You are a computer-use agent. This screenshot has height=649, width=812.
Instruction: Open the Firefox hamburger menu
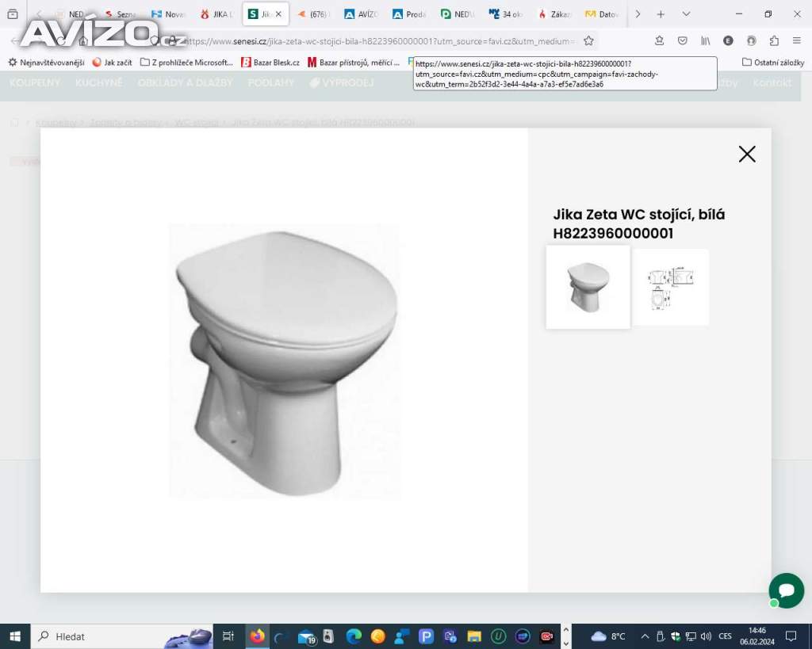796,40
